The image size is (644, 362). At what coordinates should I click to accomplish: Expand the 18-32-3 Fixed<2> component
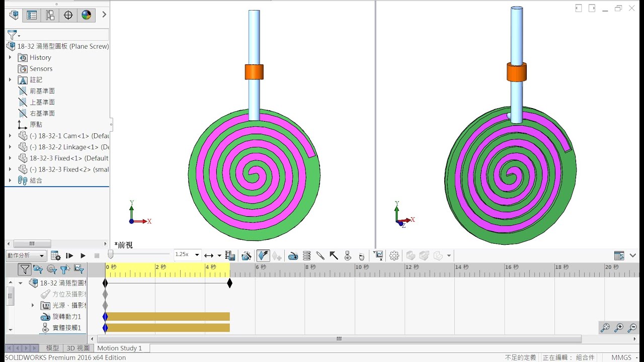[x=10, y=169]
